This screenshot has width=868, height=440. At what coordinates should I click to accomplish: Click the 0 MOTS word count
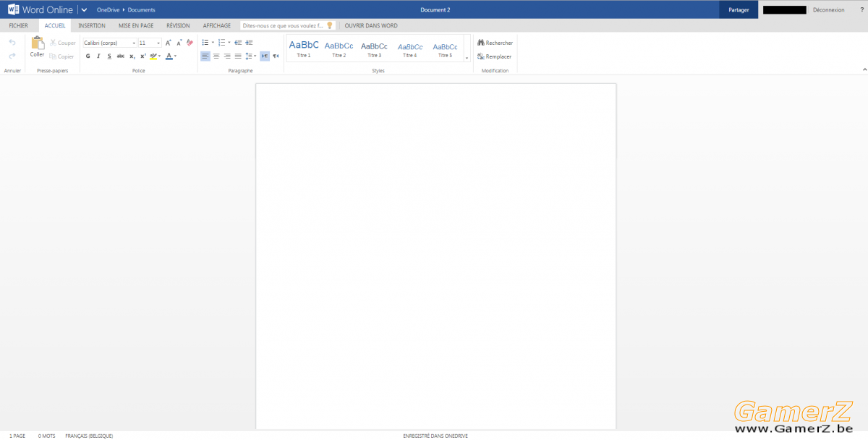(47, 436)
